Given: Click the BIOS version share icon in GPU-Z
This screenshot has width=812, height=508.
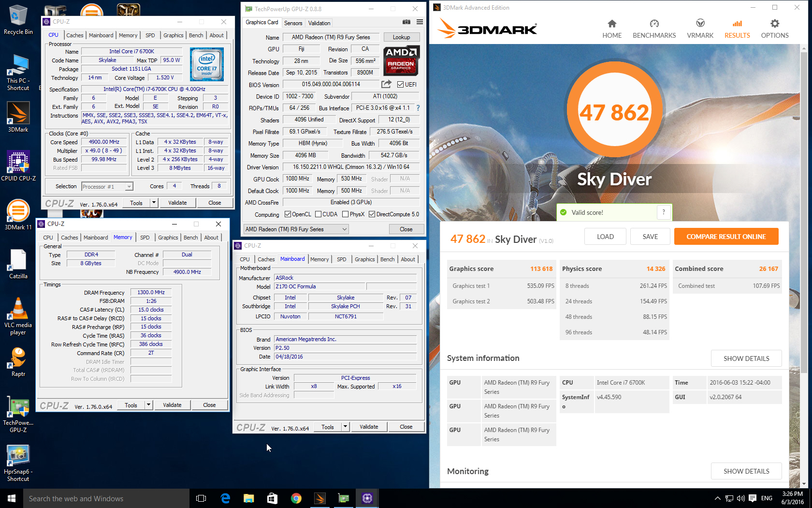Looking at the screenshot, I should (x=386, y=84).
